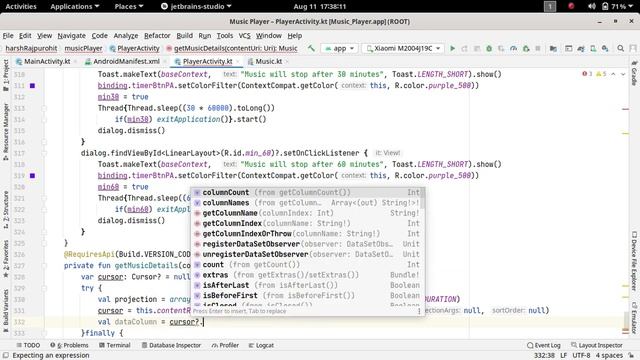
Task: Open the app run configuration dropdown
Action: point(340,48)
